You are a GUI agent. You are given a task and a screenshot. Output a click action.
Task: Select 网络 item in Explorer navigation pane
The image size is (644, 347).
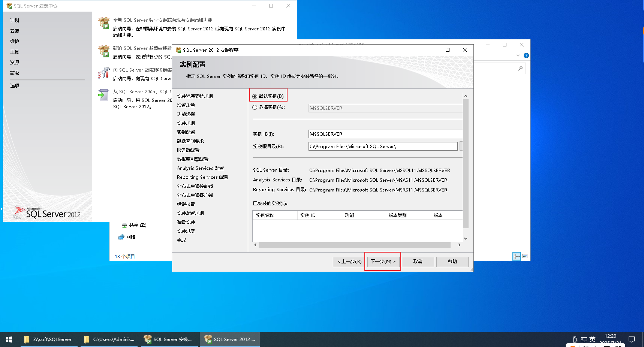click(x=127, y=237)
